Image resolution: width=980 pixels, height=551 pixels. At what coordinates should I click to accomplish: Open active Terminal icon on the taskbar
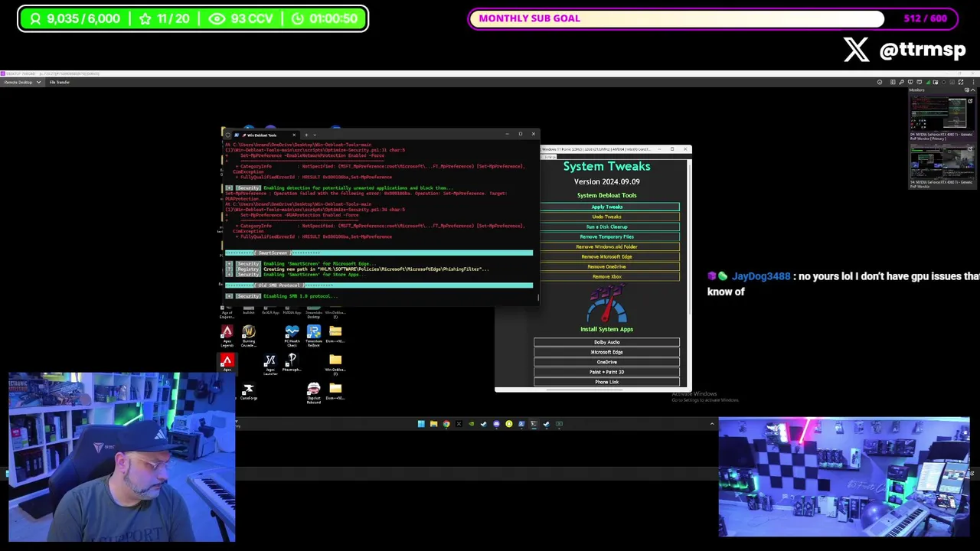click(x=534, y=424)
